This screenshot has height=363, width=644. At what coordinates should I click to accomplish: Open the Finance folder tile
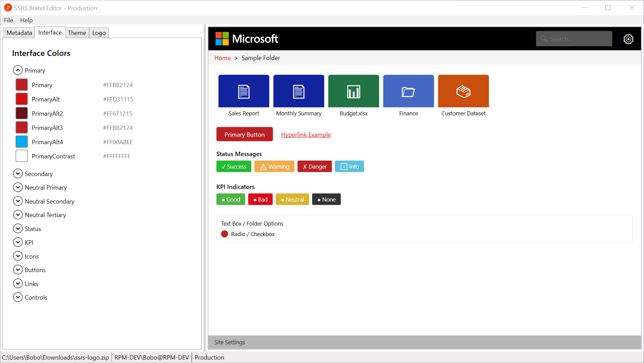[408, 91]
